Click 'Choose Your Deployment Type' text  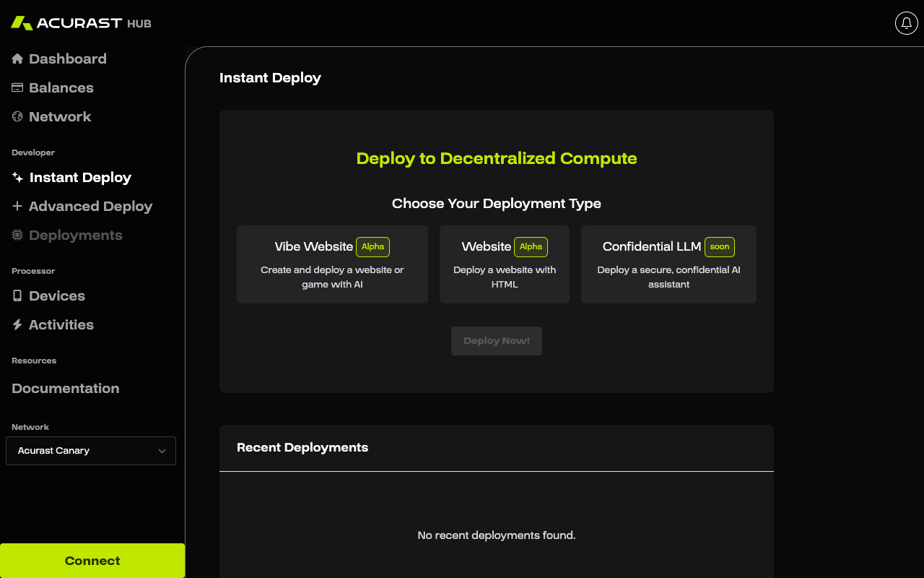497,204
